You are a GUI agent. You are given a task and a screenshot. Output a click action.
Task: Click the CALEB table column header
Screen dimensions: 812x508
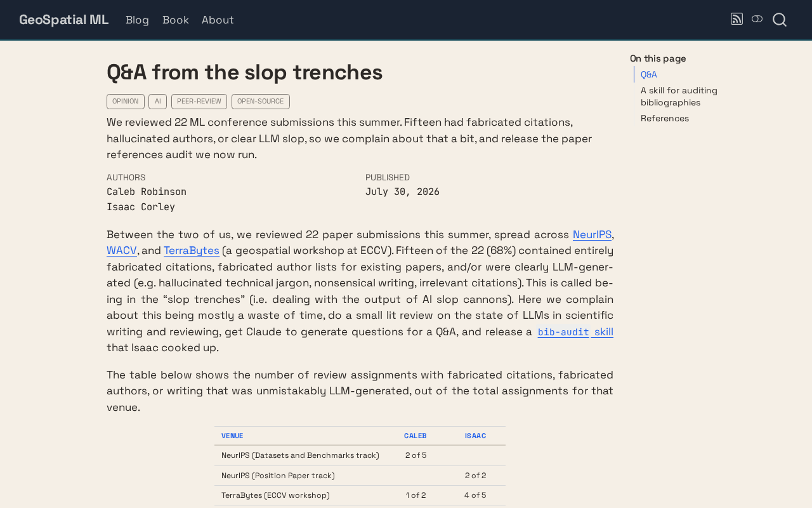[x=416, y=436]
